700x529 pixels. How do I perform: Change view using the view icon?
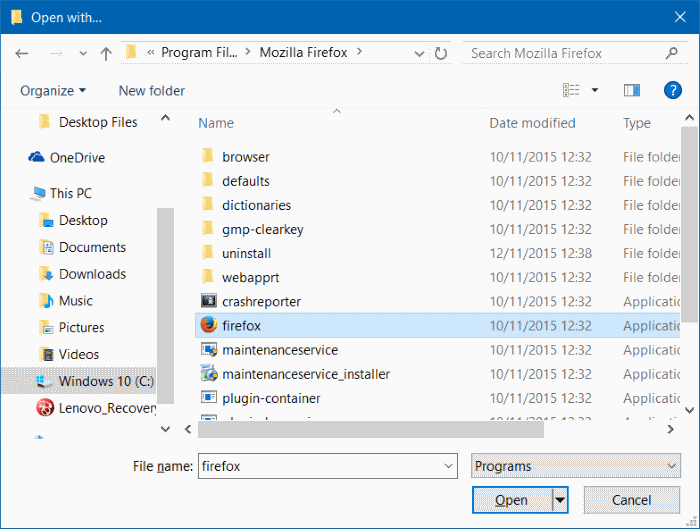pos(571,90)
